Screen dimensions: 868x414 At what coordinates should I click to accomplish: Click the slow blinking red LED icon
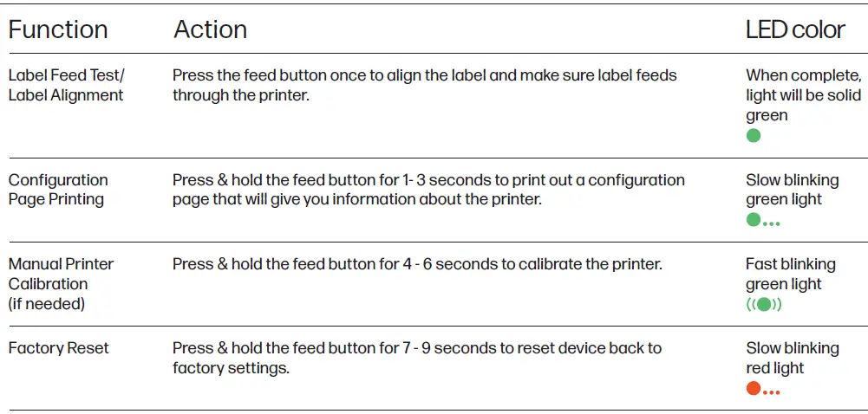point(762,389)
